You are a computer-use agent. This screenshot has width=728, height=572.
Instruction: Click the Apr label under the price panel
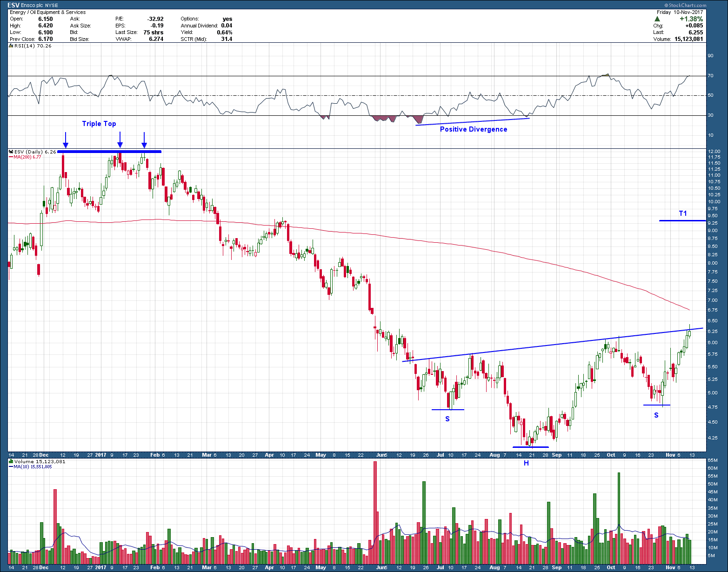[x=269, y=455]
